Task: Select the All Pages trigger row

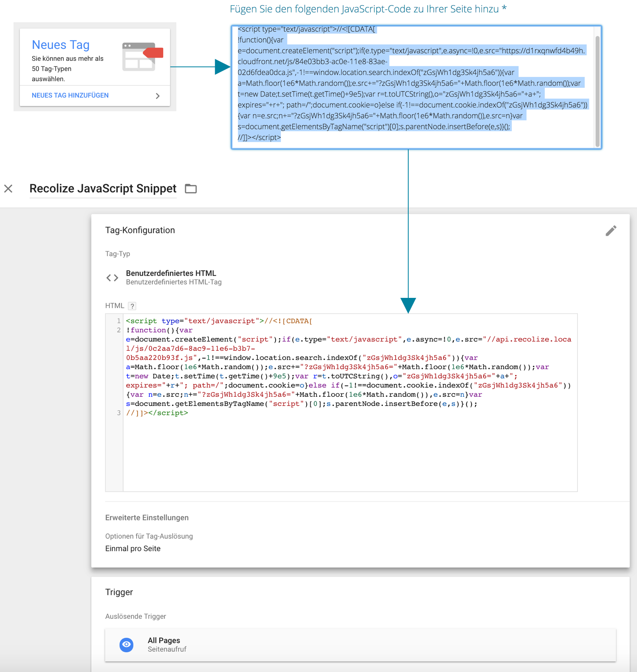Action: pos(361,645)
